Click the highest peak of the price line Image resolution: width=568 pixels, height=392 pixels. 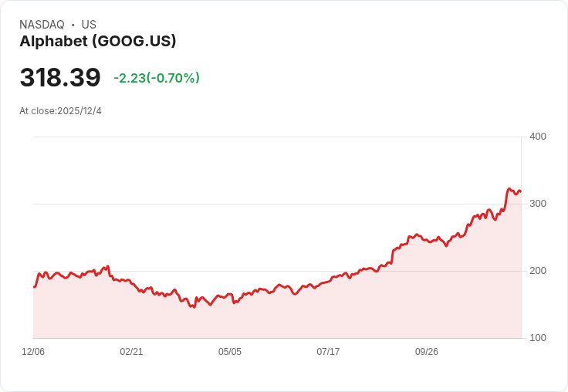(x=509, y=188)
